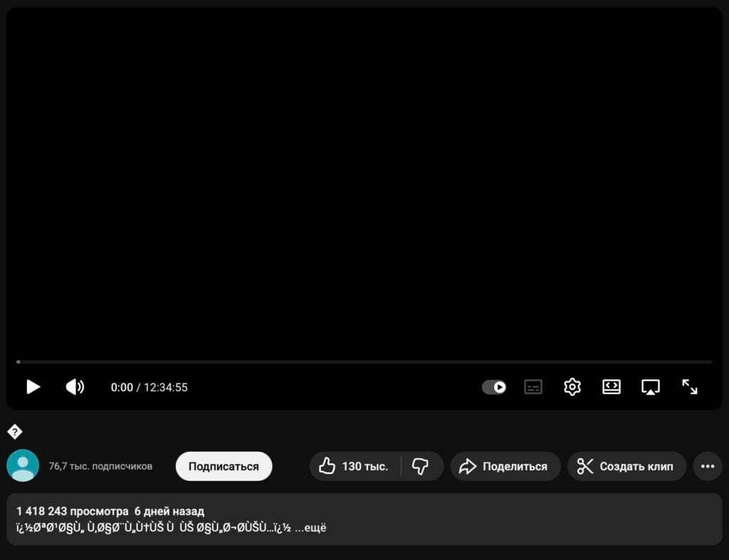Enable subtitles with the captions icon
Image resolution: width=729 pixels, height=560 pixels.
point(533,387)
